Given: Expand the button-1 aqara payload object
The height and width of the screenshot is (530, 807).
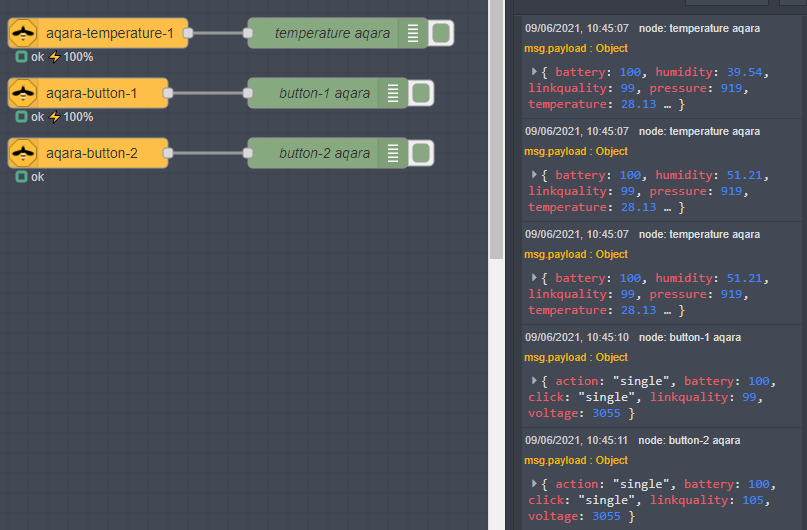Looking at the screenshot, I should tap(534, 381).
